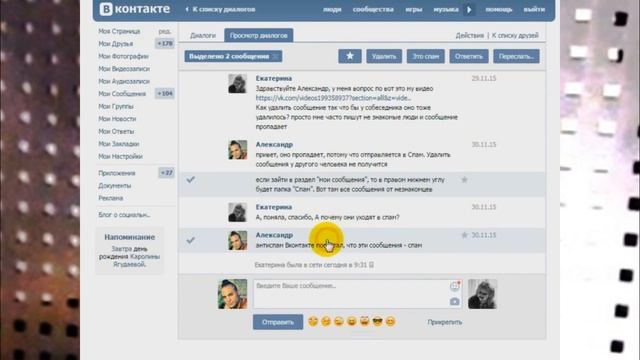Deselect the checked Spam folder message
Image resolution: width=640 pixels, height=360 pixels.
tap(191, 180)
